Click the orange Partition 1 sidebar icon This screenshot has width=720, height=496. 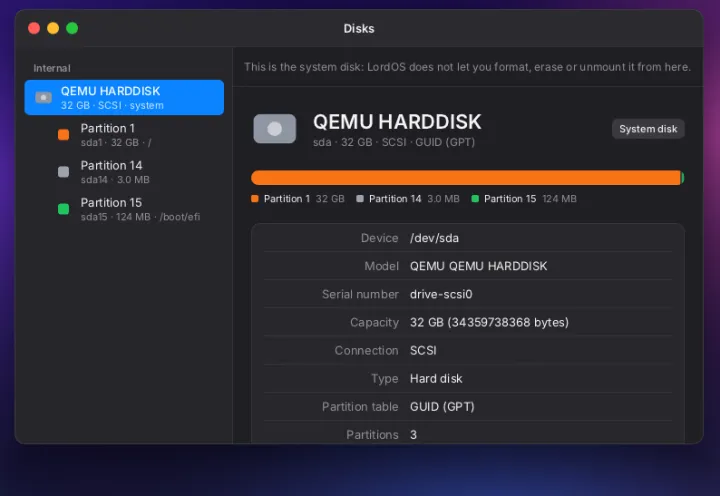(63, 135)
